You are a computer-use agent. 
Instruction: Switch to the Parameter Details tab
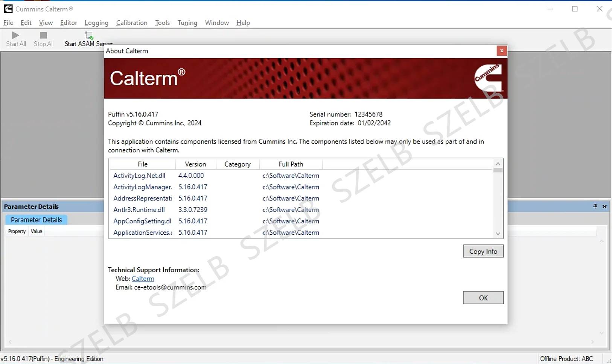point(36,220)
